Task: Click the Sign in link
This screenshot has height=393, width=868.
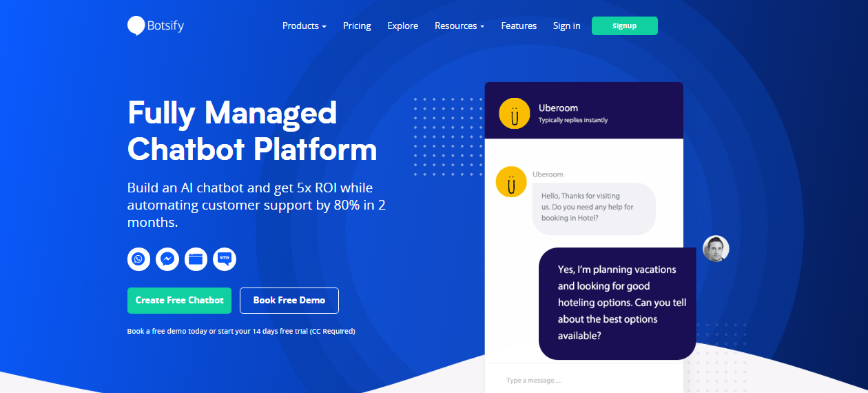Action: click(x=566, y=26)
